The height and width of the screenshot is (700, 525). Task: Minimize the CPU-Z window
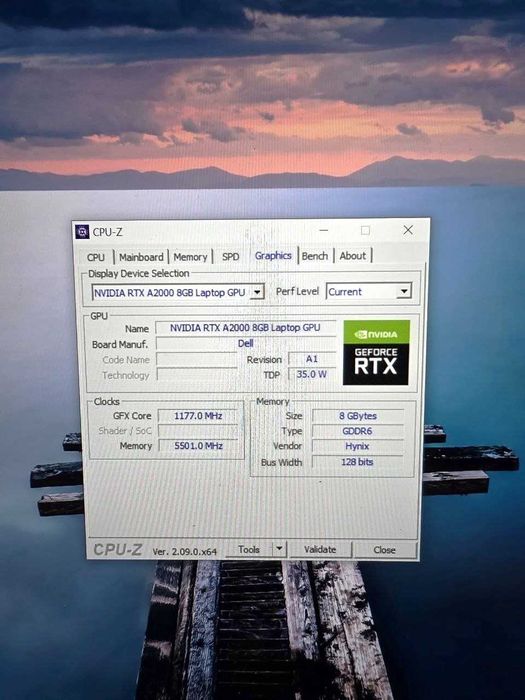[324, 230]
